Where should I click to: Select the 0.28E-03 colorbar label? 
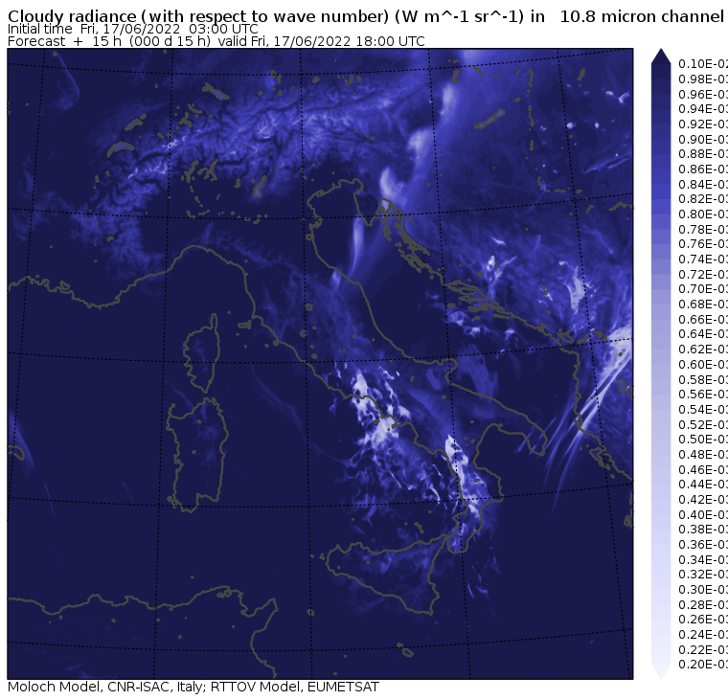coord(703,604)
